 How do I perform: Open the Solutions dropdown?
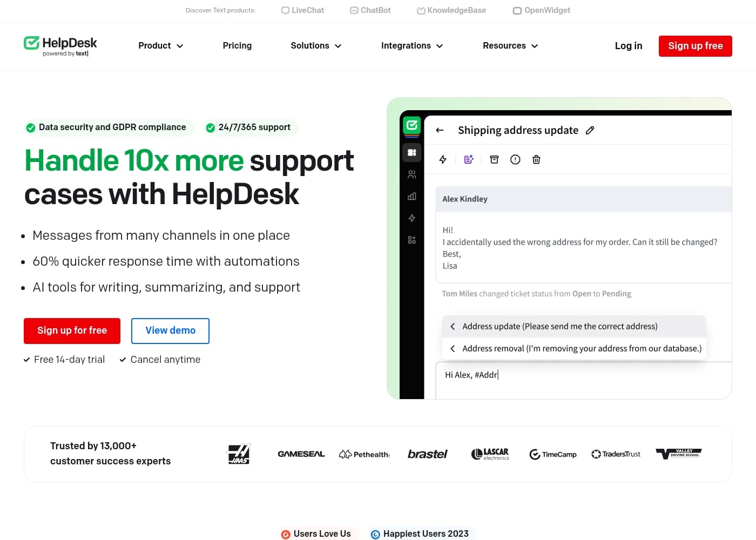pos(316,46)
